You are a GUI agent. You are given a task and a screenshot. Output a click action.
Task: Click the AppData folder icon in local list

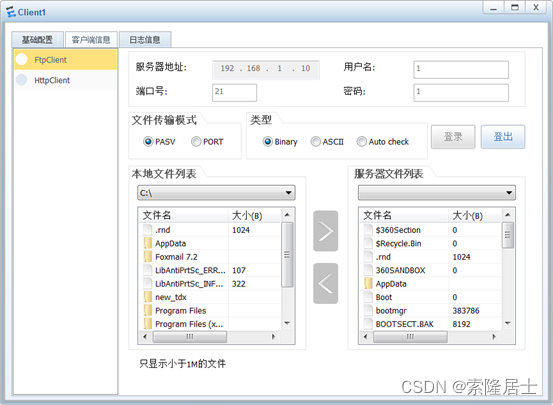tap(147, 243)
